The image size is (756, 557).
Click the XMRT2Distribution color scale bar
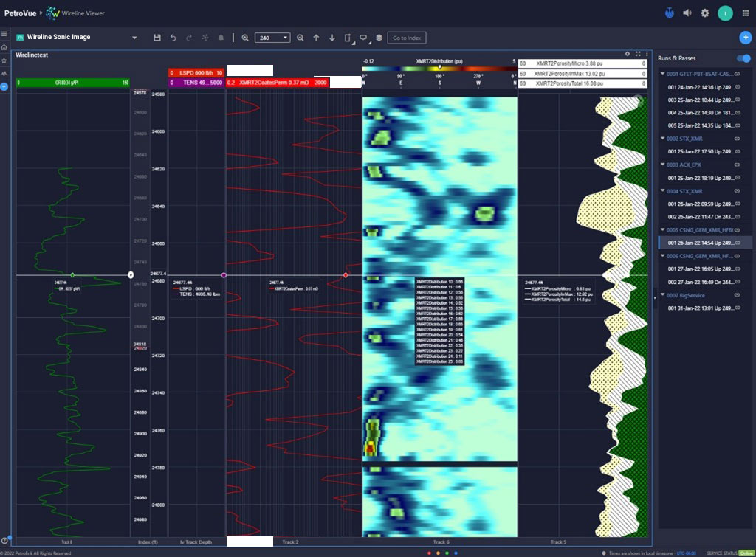(x=439, y=66)
